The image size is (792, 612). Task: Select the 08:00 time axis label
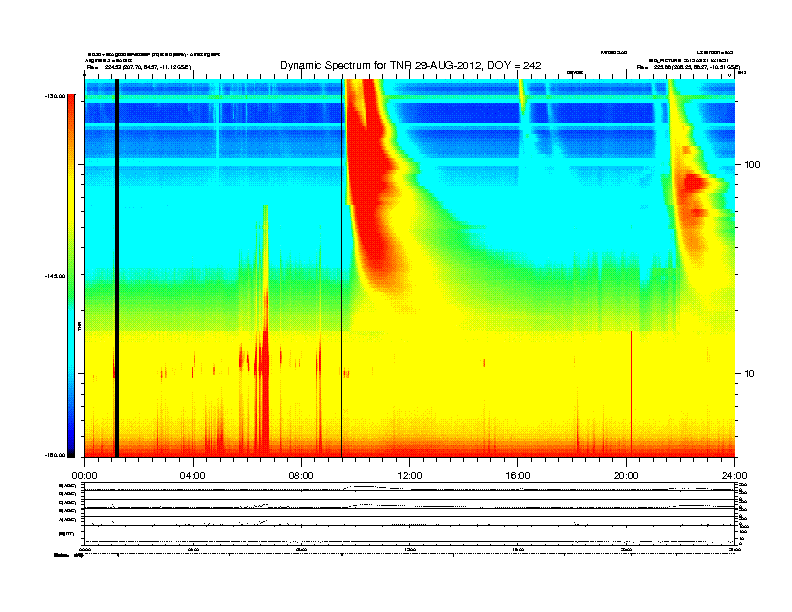301,476
